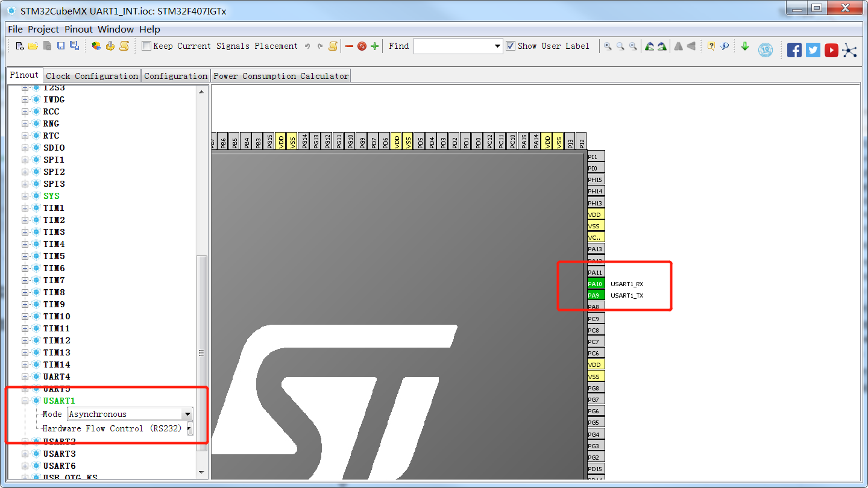
Task: Open the Project menu
Action: [x=43, y=29]
